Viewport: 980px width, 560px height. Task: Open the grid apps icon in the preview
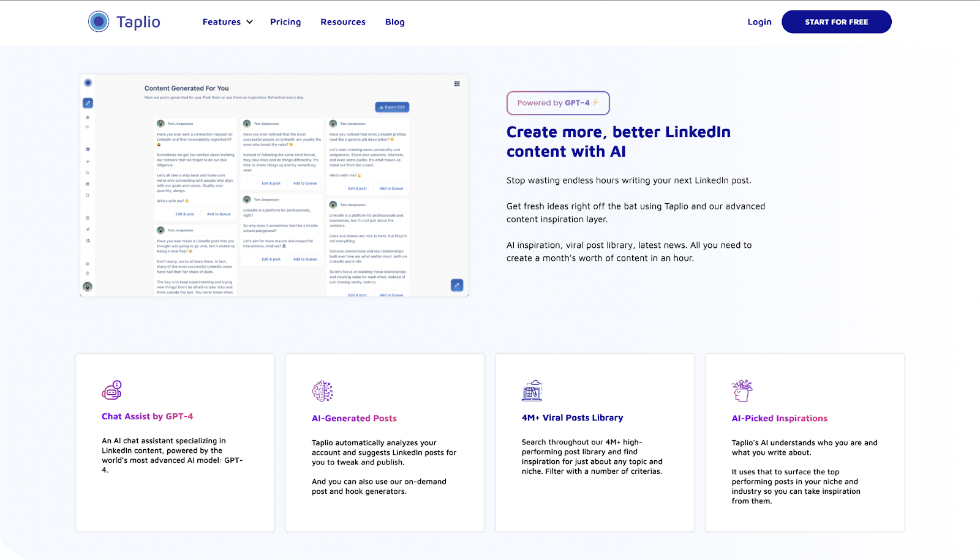(x=457, y=84)
